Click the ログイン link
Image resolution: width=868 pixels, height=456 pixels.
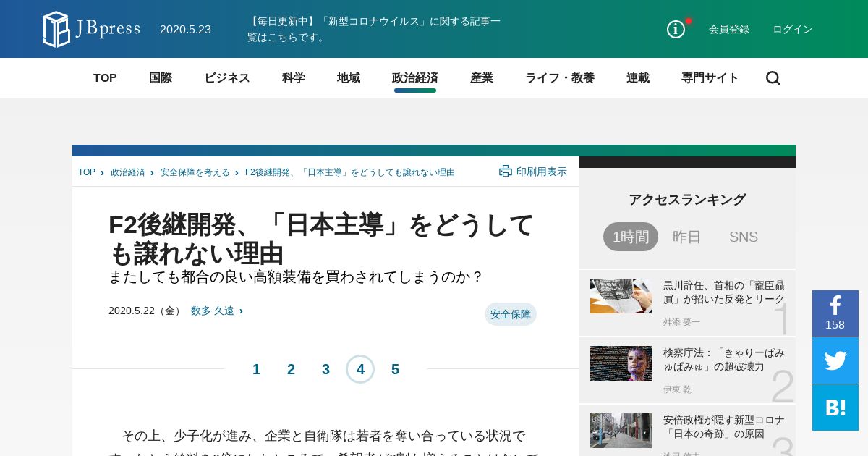(x=793, y=29)
